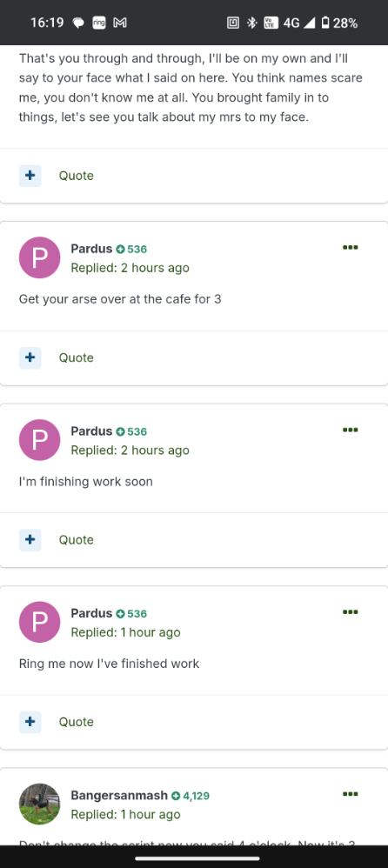The image size is (388, 868).
Task: Open options menu on "Ring me now" post
Action: (350, 611)
